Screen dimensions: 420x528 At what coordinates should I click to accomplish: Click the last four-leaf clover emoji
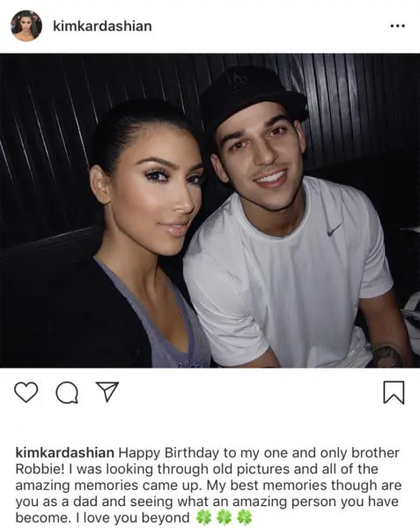coord(245,517)
